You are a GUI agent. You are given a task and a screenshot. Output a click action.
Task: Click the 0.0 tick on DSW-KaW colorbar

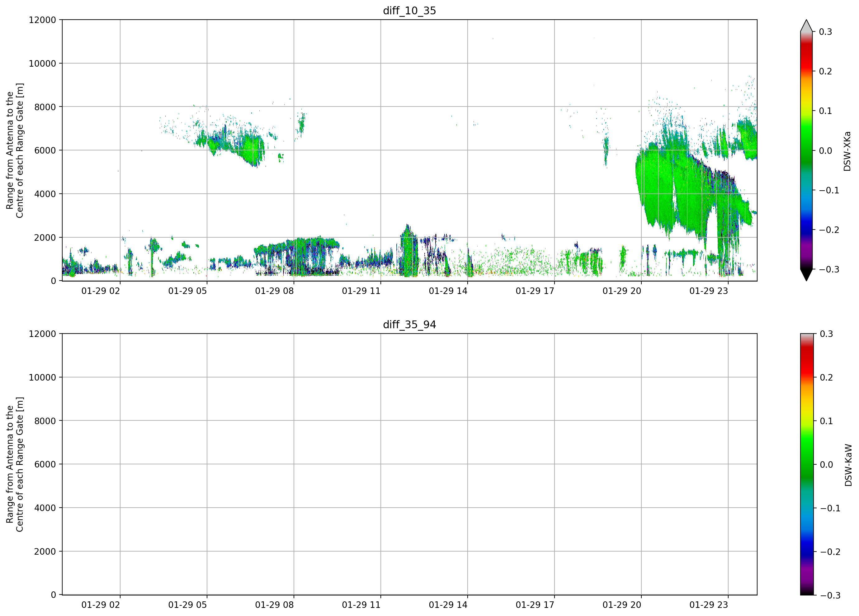point(826,464)
